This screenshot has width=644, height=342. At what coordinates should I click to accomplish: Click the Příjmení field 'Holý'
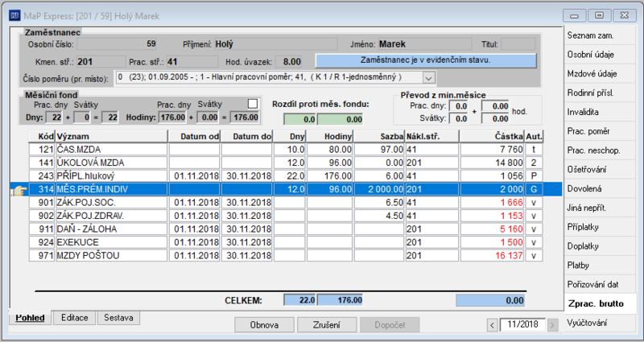[276, 44]
